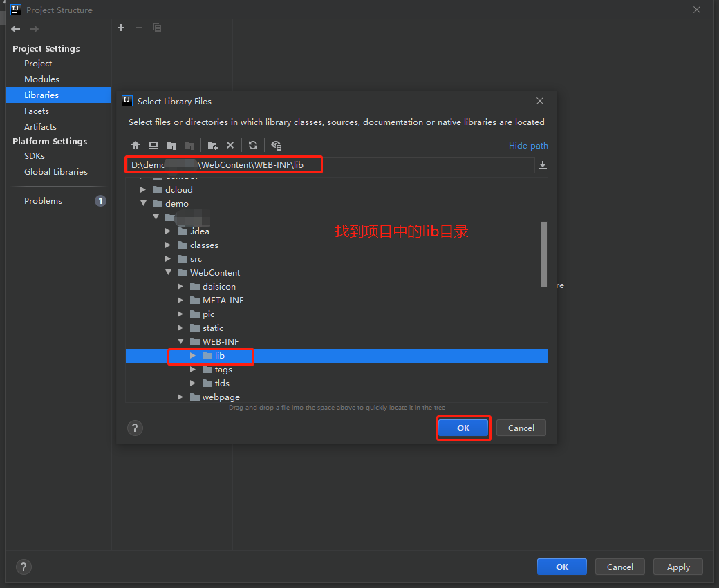
Task: Click the module directory toolbar icon
Action: [x=189, y=145]
